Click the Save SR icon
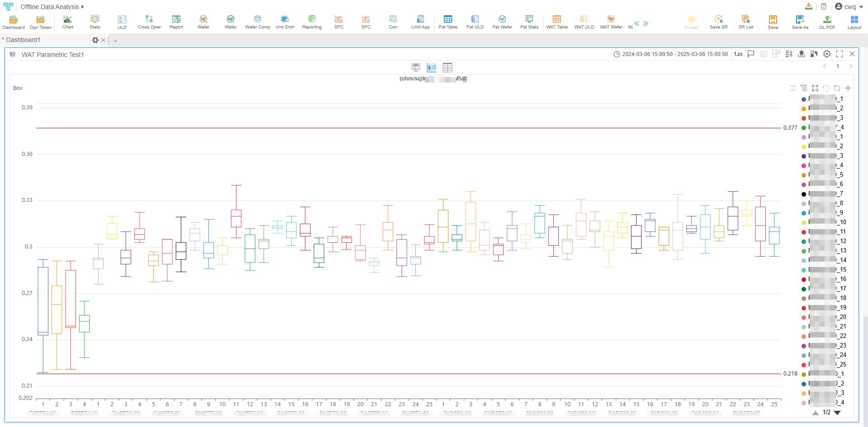The height and width of the screenshot is (427, 868). point(718,21)
